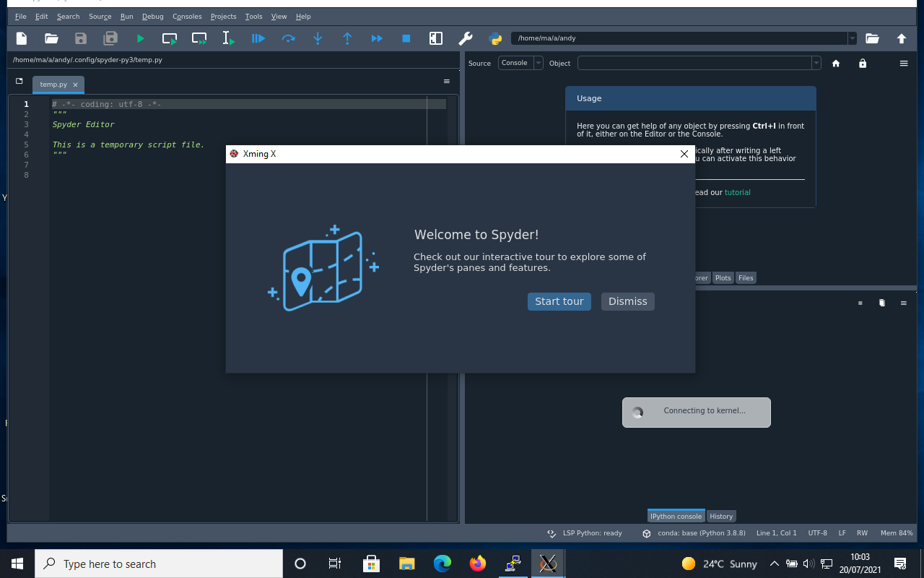Run current cell icon

(x=170, y=38)
